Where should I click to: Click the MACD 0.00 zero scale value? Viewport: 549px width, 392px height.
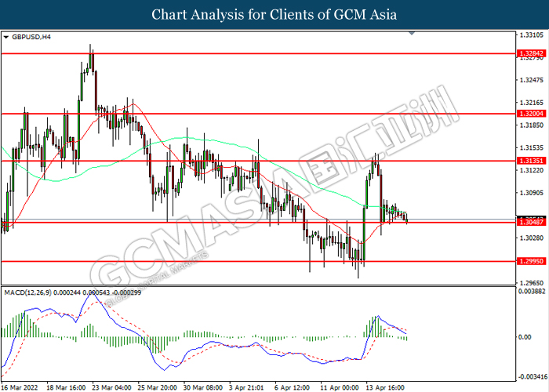[x=525, y=337]
